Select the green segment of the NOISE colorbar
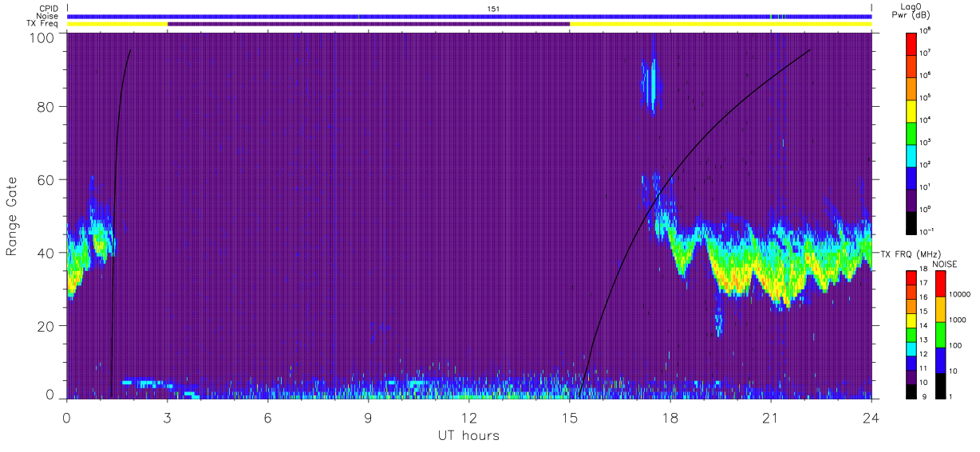 939,335
